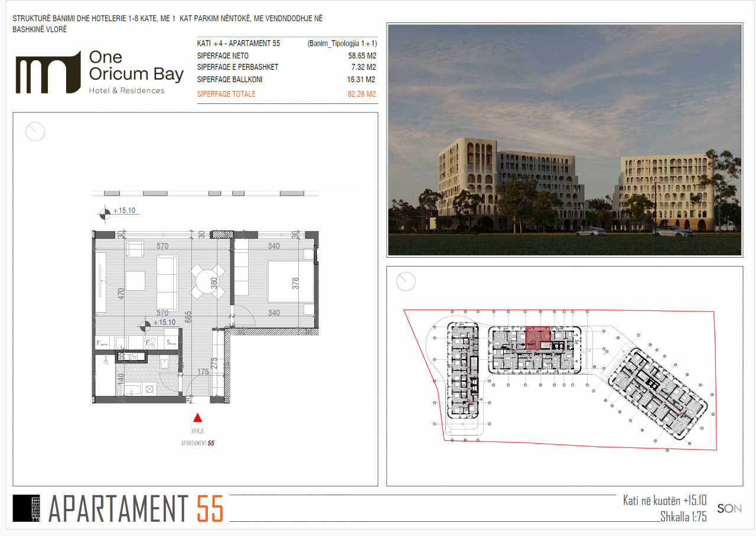Click the black building icon beside APARTAMENT title
This screenshot has width=756, height=536.
[26, 508]
